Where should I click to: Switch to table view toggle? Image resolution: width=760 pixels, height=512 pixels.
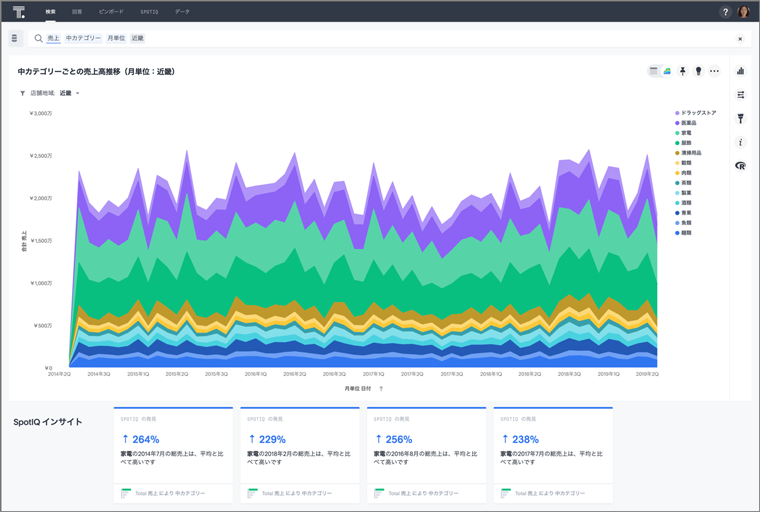pos(654,71)
